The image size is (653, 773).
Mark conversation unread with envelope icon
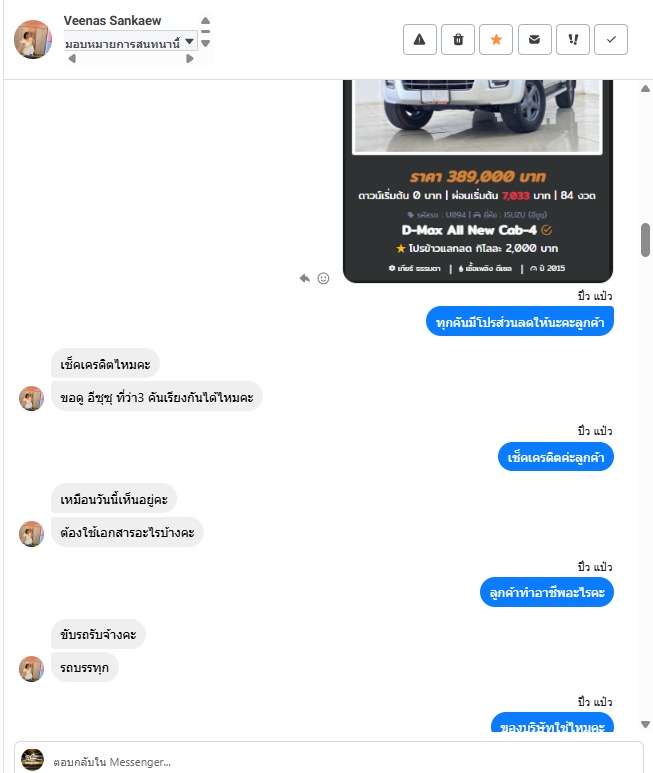535,39
